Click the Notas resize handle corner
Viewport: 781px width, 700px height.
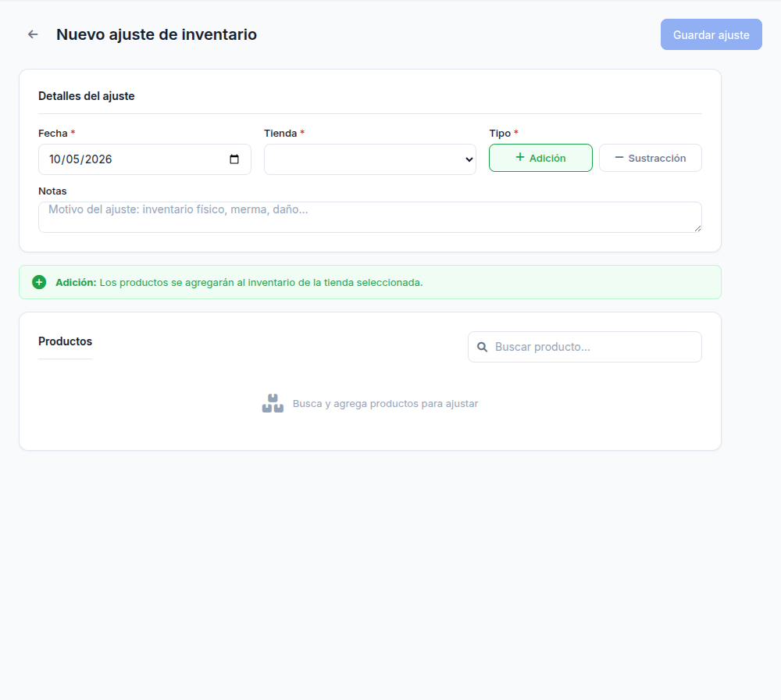point(697,228)
